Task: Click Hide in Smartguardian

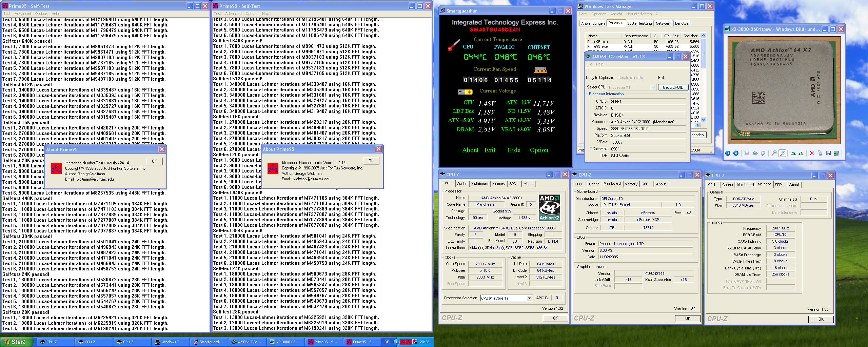Action: (x=513, y=150)
